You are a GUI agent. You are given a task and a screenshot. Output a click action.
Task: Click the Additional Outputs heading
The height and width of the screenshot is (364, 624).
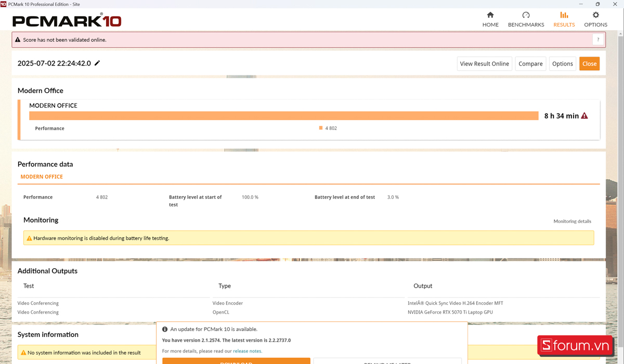click(x=47, y=271)
